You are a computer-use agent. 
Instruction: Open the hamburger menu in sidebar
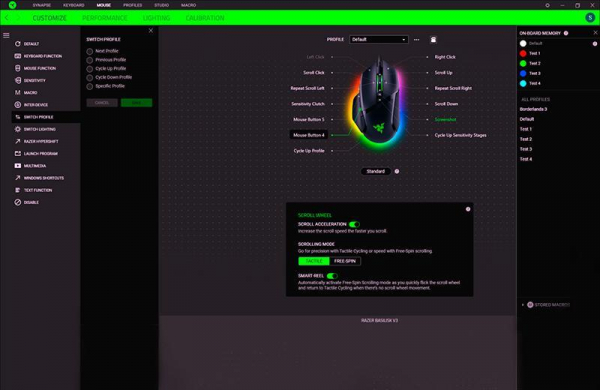coord(6,35)
